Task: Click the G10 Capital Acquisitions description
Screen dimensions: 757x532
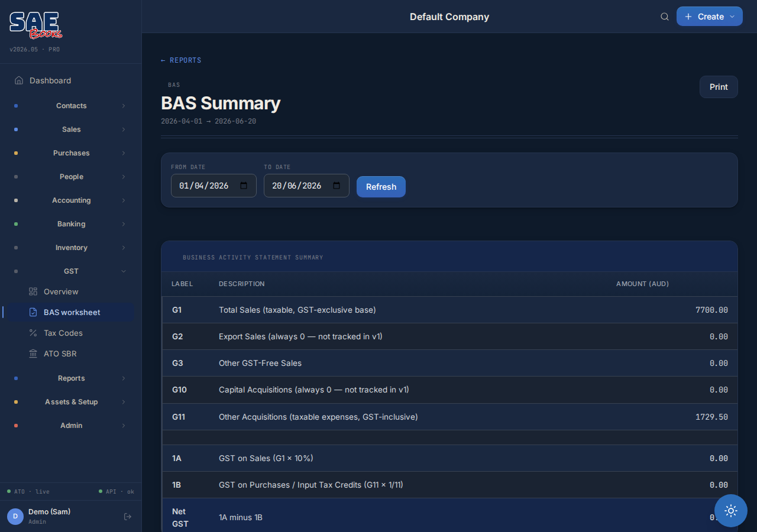Action: [x=314, y=390]
